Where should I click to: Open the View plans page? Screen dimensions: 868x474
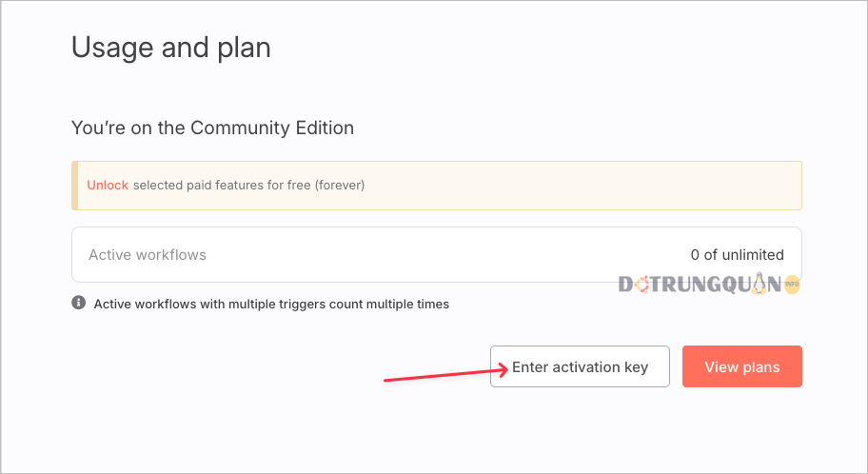pyautogui.click(x=741, y=366)
